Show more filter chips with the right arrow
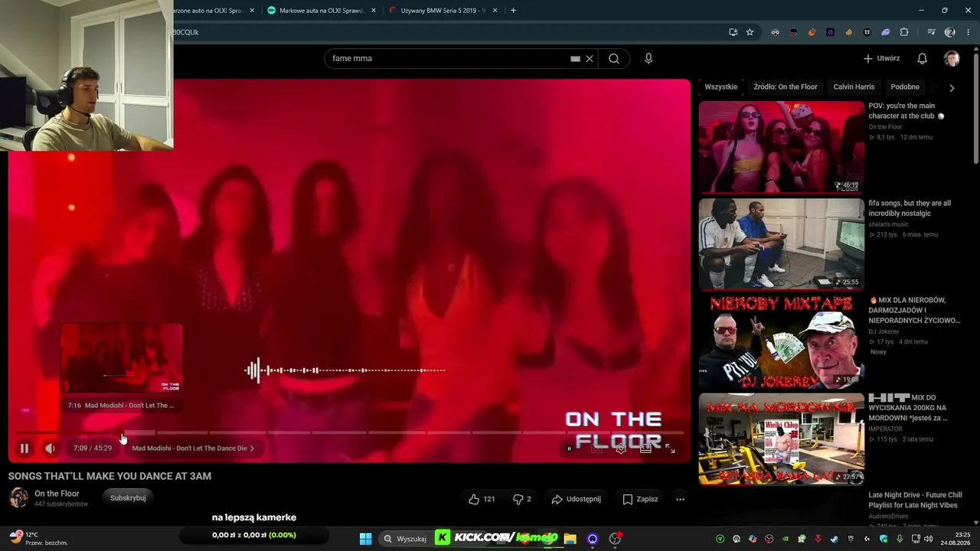The width and height of the screenshot is (980, 551). click(x=952, y=87)
